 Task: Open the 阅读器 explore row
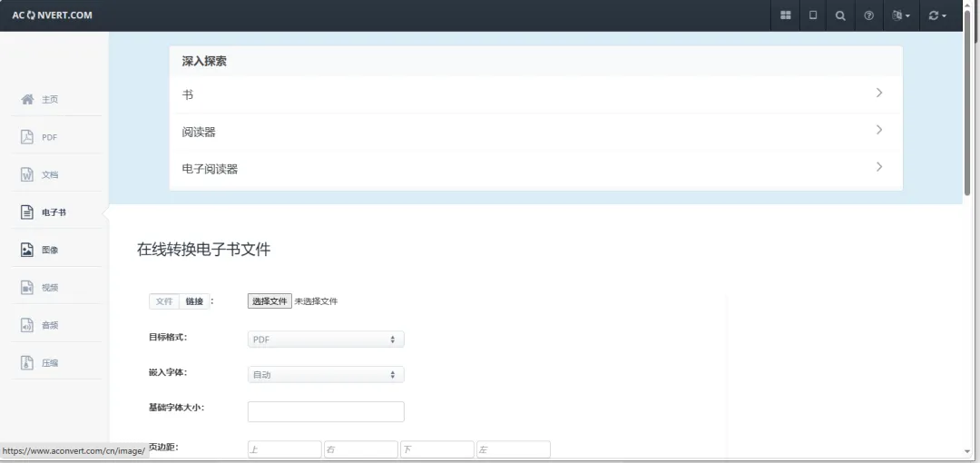535,132
